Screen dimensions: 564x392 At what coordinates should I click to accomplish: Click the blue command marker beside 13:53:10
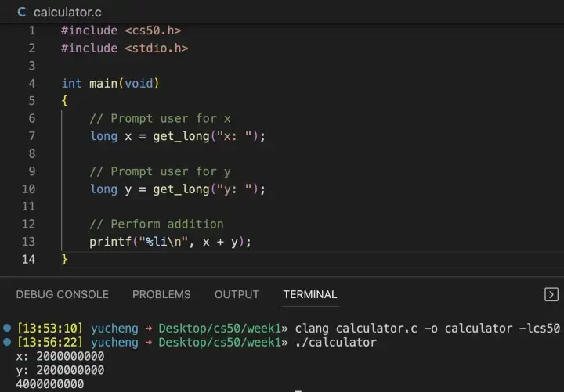(7, 328)
